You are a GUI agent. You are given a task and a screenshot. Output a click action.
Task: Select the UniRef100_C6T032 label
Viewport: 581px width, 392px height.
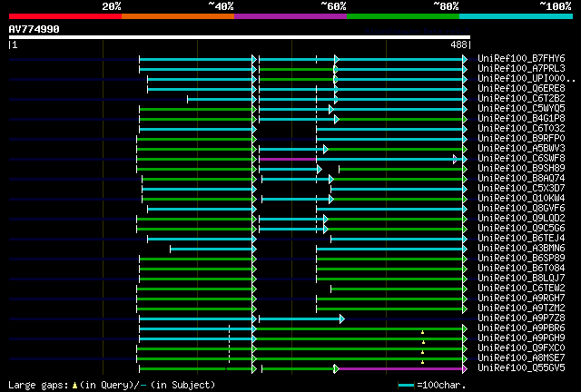click(x=521, y=129)
